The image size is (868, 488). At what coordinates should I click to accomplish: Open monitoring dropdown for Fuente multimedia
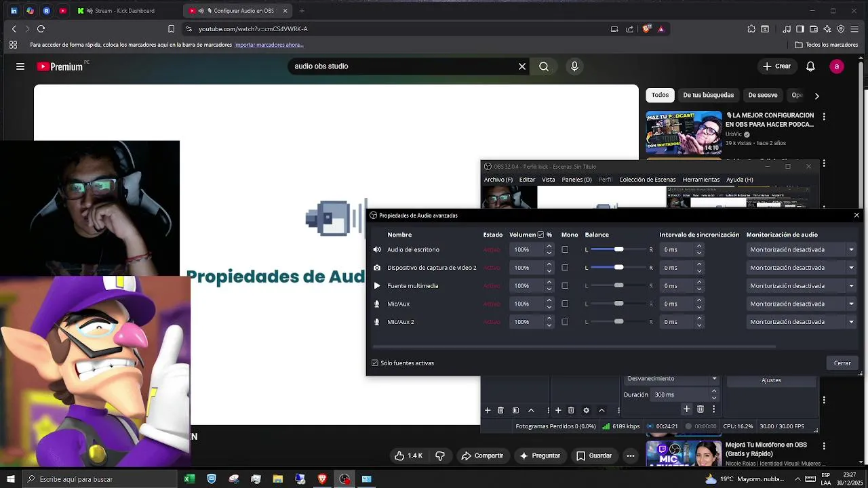(802, 286)
